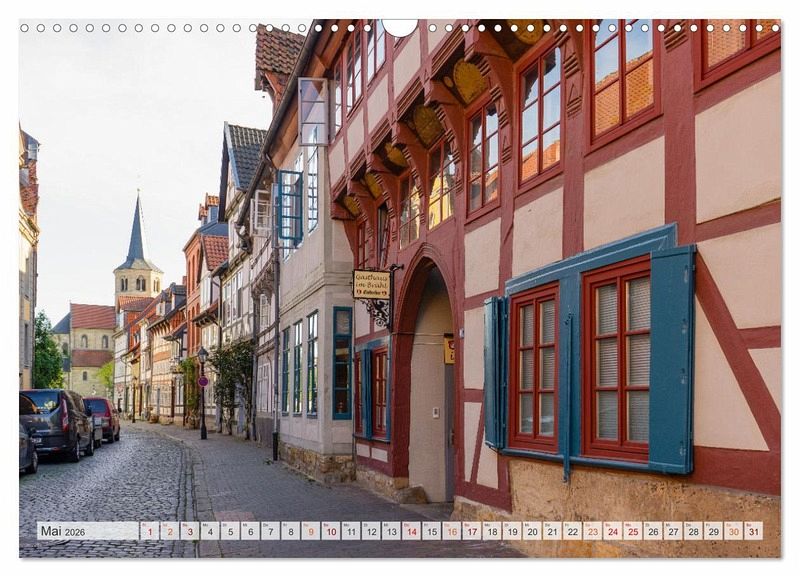Select day 5 in the calendar strip

pos(230,531)
